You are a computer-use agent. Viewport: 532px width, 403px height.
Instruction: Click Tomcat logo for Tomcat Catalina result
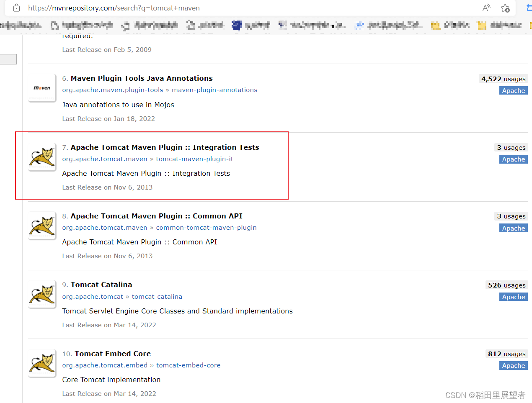pyautogui.click(x=42, y=294)
